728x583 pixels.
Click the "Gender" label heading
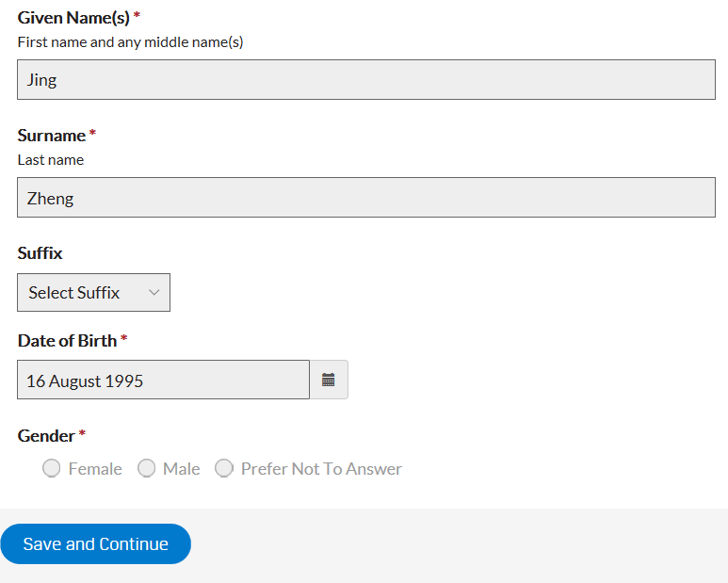click(x=46, y=436)
